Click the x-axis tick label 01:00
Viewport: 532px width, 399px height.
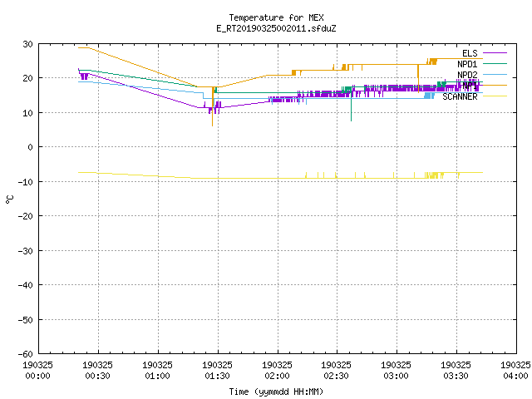[x=157, y=376]
